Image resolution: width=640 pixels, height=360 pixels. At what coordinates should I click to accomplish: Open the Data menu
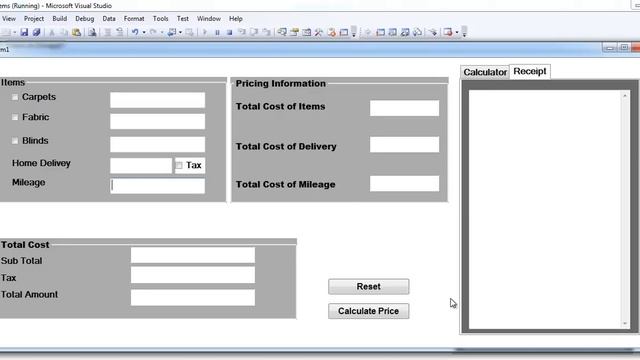109,19
